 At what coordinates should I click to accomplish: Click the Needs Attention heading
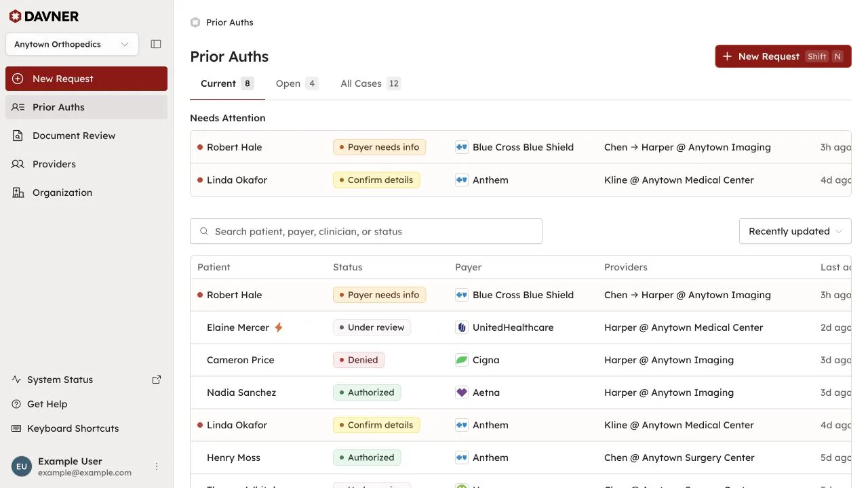227,118
